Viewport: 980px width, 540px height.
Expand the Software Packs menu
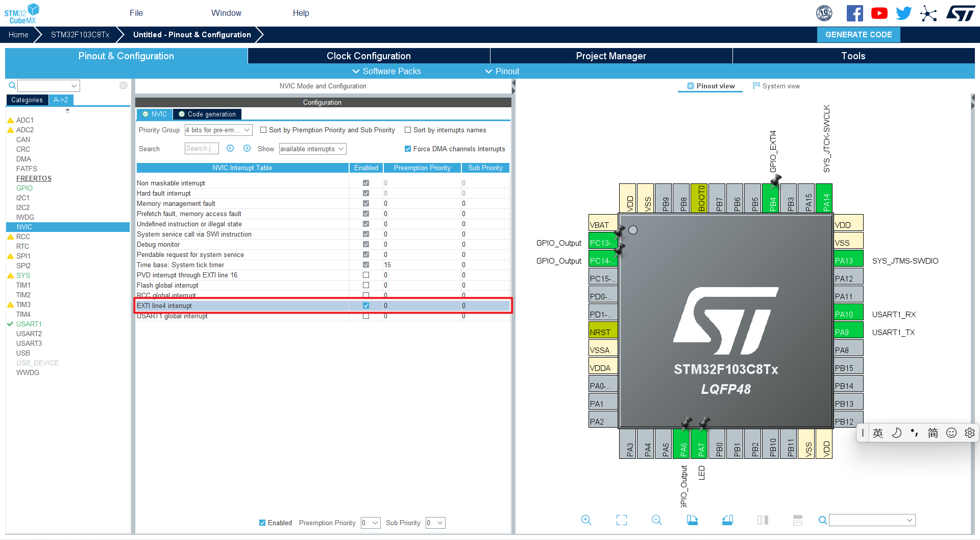(x=387, y=71)
